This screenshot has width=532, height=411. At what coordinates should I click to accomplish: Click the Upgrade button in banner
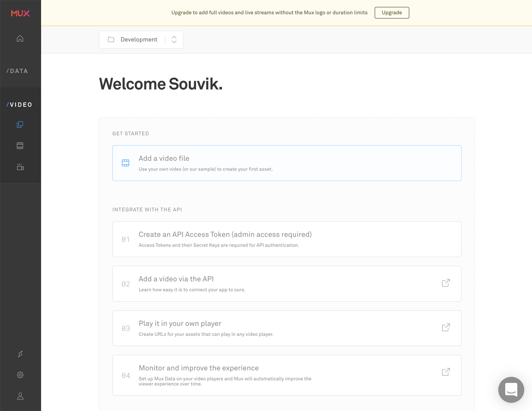392,13
